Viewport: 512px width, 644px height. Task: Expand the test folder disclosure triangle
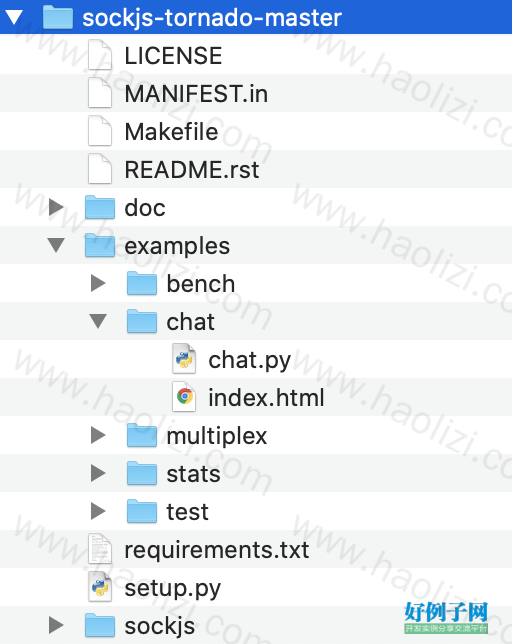(x=98, y=511)
